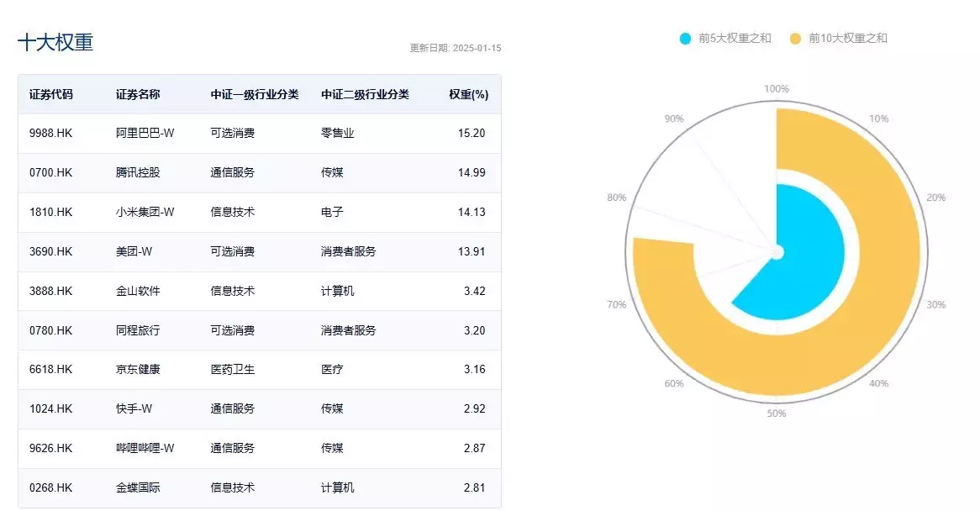Click the 50% axis label on chart
This screenshot has height=511, width=980.
tap(777, 414)
